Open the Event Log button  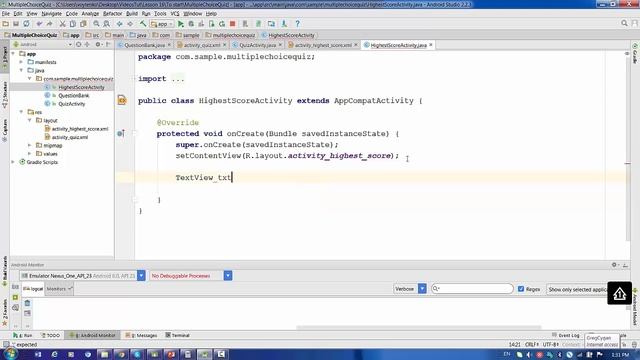pyautogui.click(x=566, y=335)
